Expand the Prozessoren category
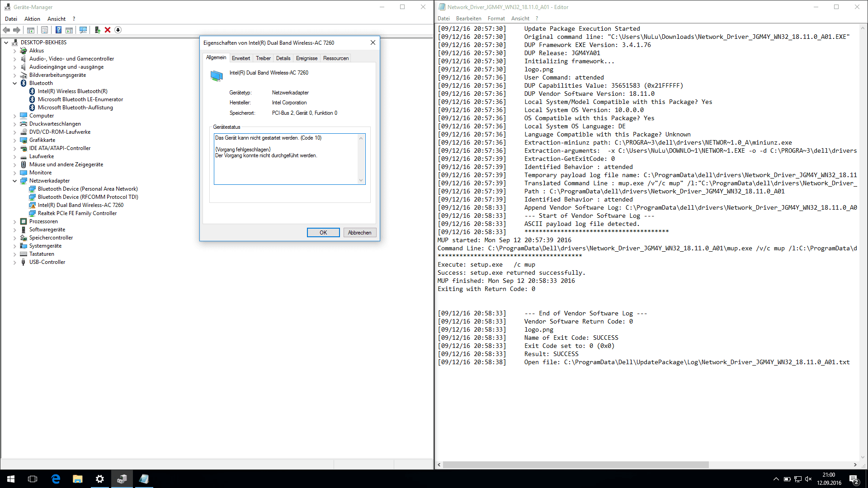868x488 pixels. [x=14, y=221]
